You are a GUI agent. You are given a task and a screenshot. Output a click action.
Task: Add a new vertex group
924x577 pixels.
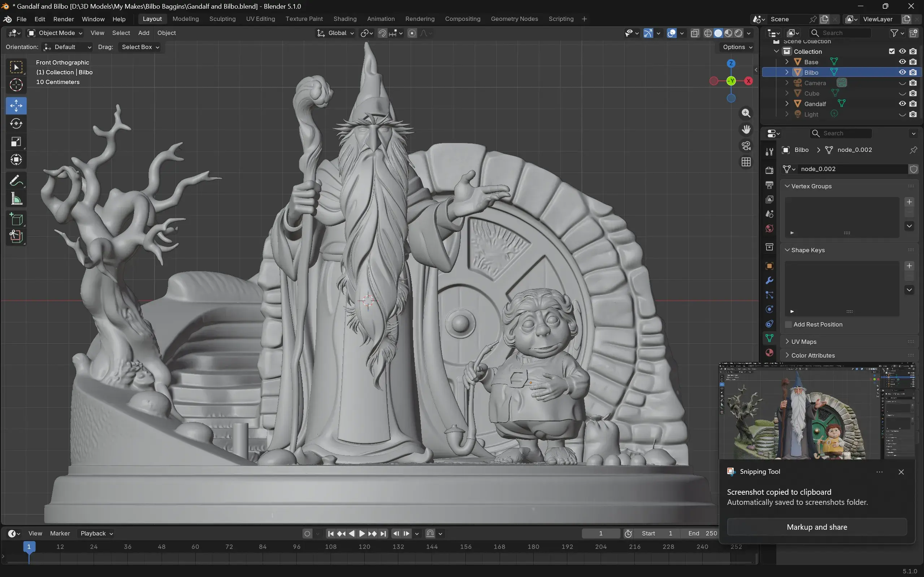pos(909,202)
